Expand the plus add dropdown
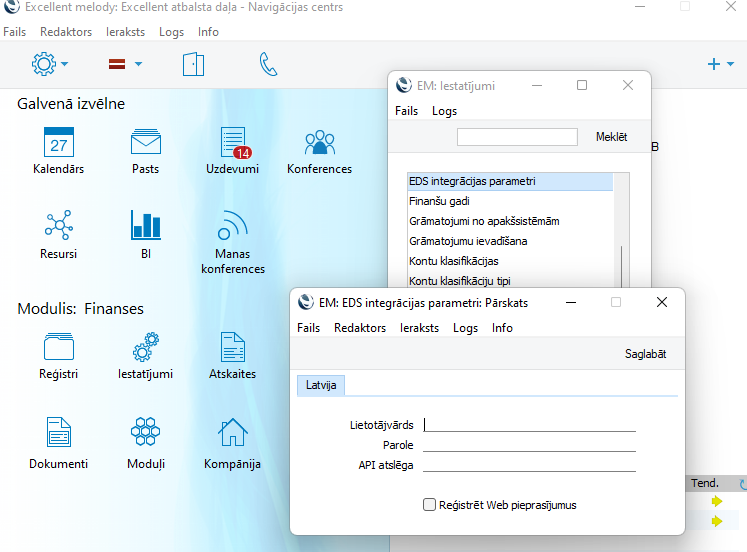747x552 pixels. pyautogui.click(x=720, y=64)
